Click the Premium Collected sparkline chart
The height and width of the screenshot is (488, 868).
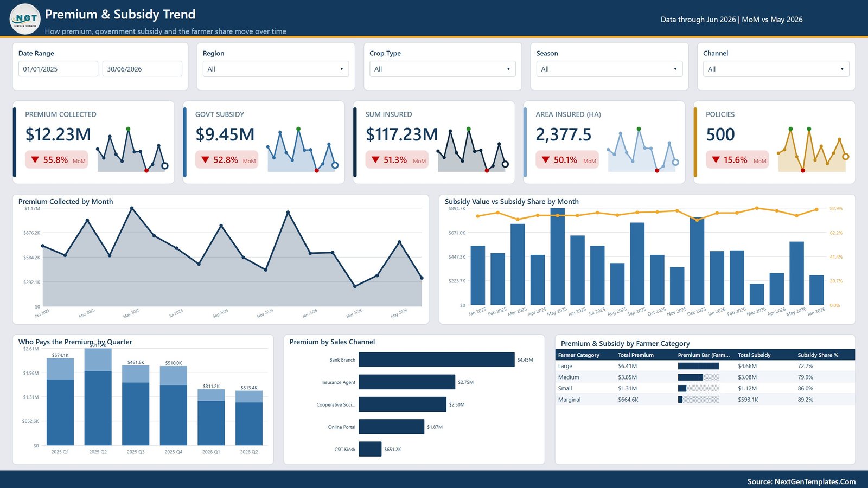[x=132, y=150]
